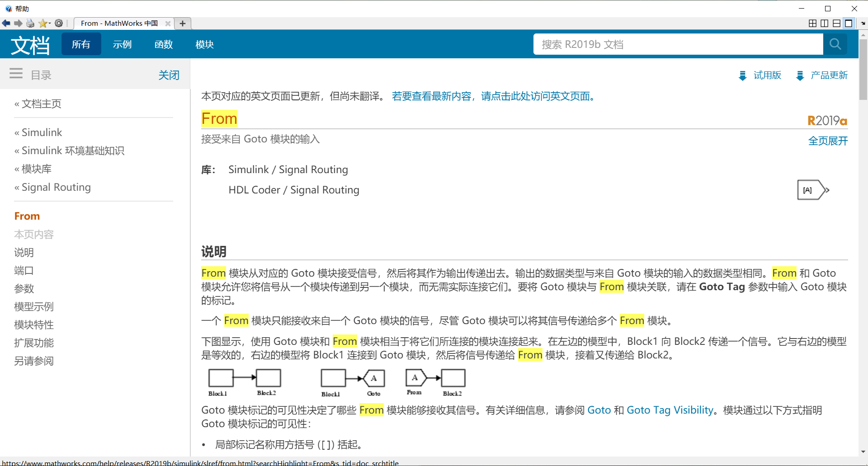Print the page with the printer icon

[x=30, y=23]
